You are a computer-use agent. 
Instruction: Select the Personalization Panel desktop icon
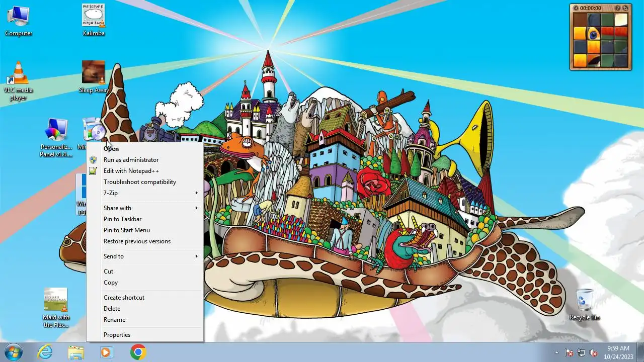pos(56,137)
